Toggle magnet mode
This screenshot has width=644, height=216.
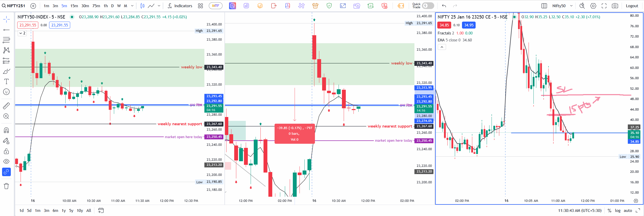[6, 130]
